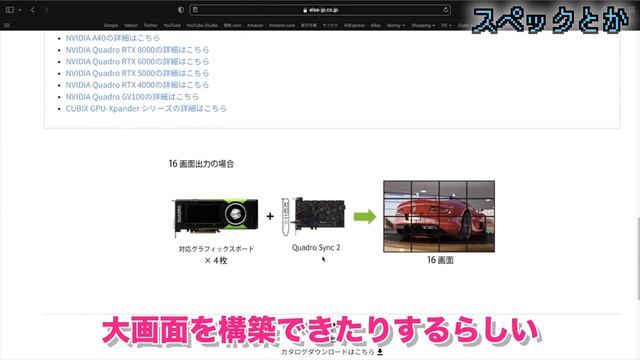This screenshot has width=640, height=360.
Task: Open the privacy report shield icon
Action: pos(181,10)
